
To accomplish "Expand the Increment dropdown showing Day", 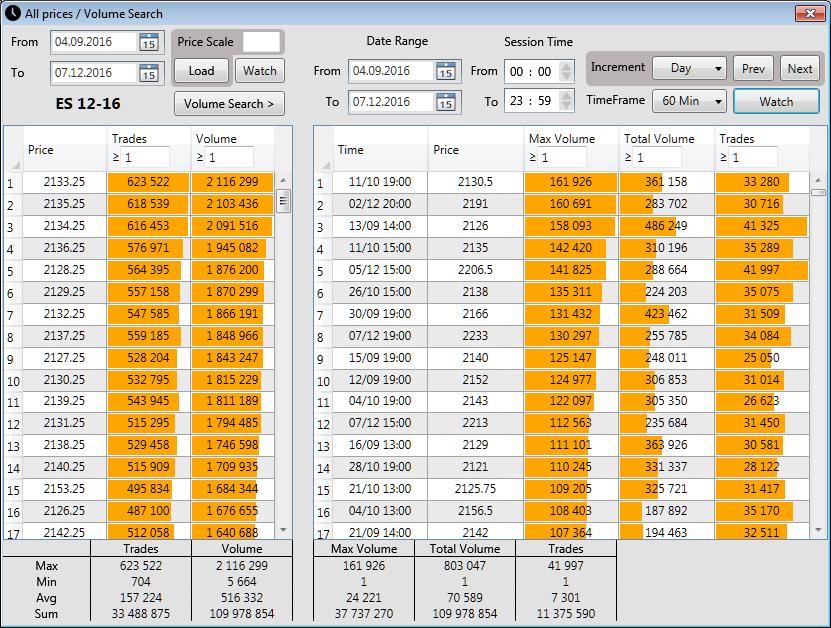I will [x=689, y=69].
